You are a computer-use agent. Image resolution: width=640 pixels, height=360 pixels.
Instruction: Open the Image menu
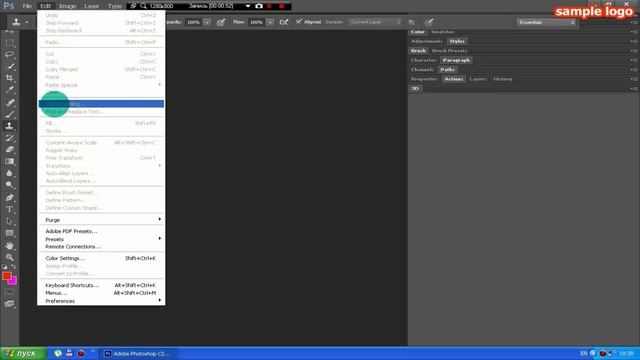pos(67,6)
